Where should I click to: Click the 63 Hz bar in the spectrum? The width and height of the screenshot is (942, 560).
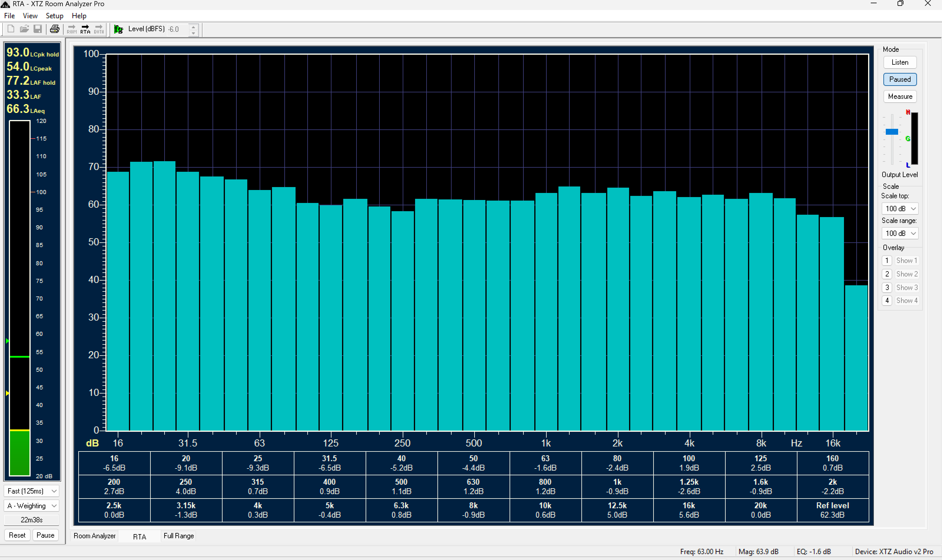[x=259, y=310]
